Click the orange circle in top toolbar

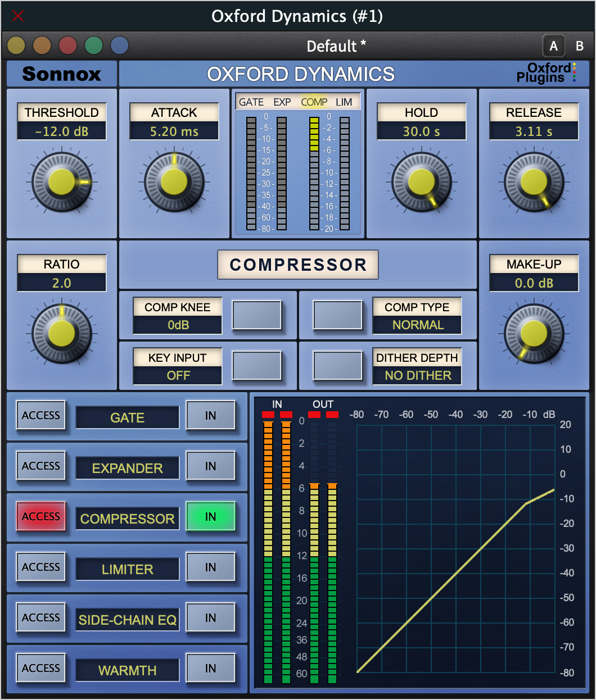pos(42,46)
